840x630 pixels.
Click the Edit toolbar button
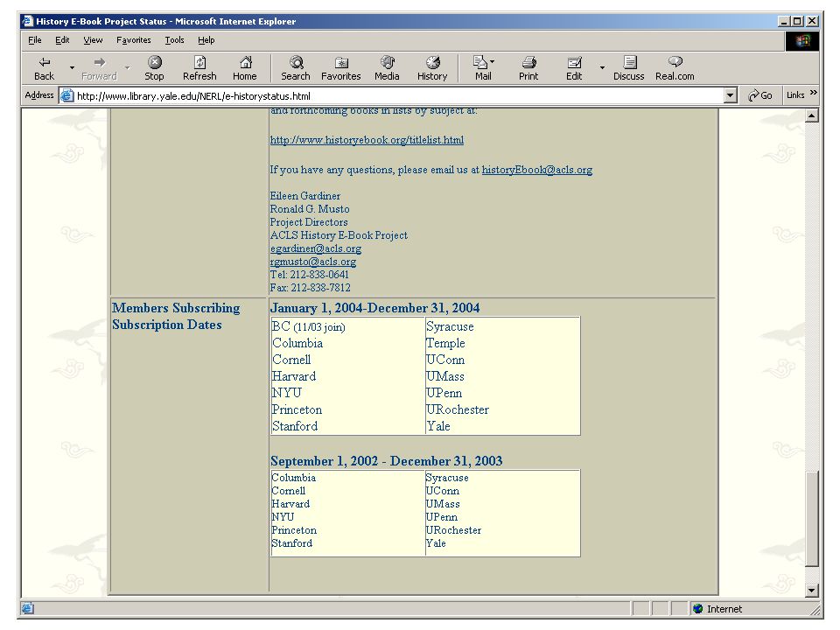tap(574, 68)
